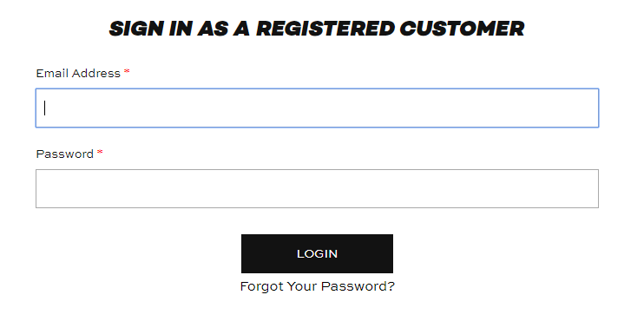Submit the form using the LOGIN button

point(317,253)
